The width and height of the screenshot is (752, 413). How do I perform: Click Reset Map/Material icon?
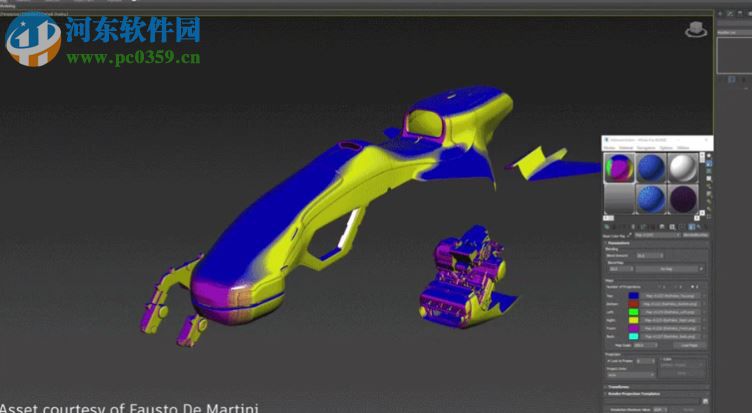[x=634, y=227]
